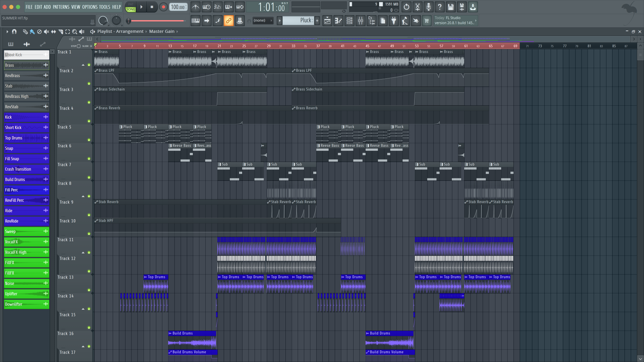This screenshot has width=644, height=362.
Task: Click the Undo history icon
Action: click(407, 7)
